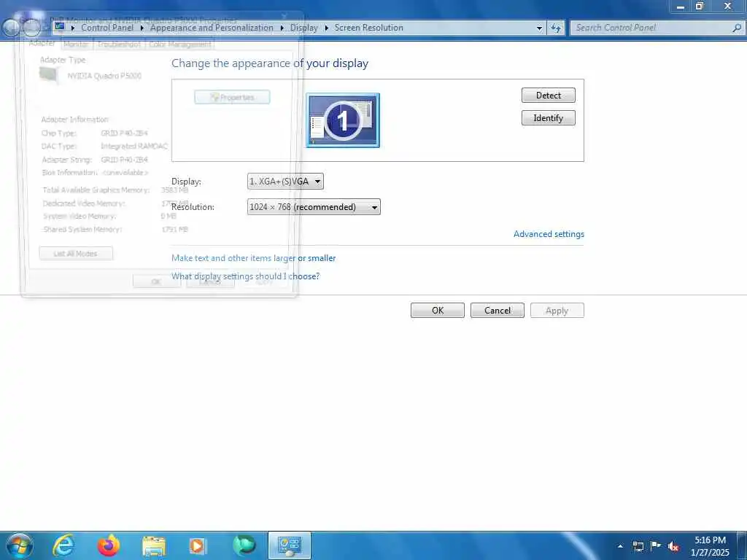Click the Identify button
This screenshot has height=560, width=747.
(x=549, y=118)
